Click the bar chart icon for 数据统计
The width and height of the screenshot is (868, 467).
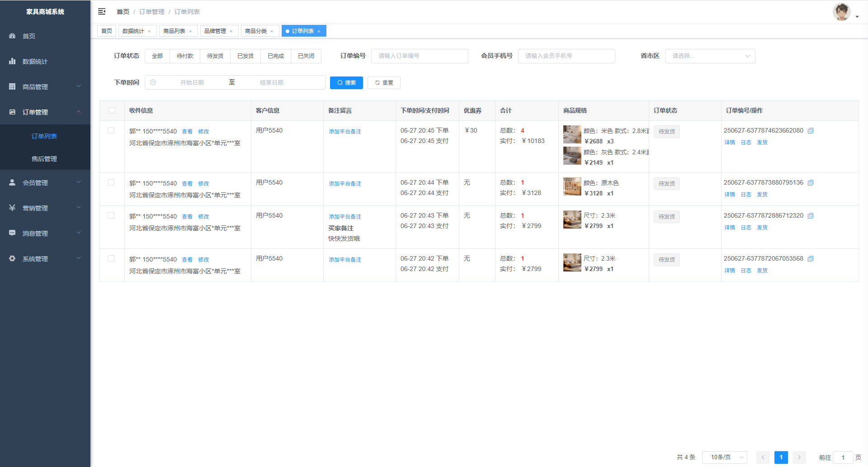point(12,62)
